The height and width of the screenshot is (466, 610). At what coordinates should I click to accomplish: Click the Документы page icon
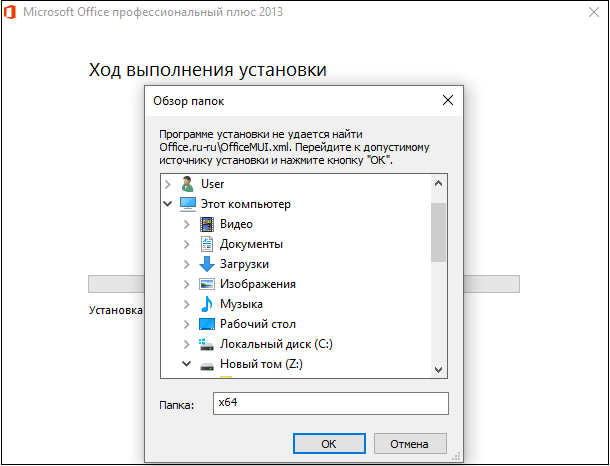tap(207, 244)
